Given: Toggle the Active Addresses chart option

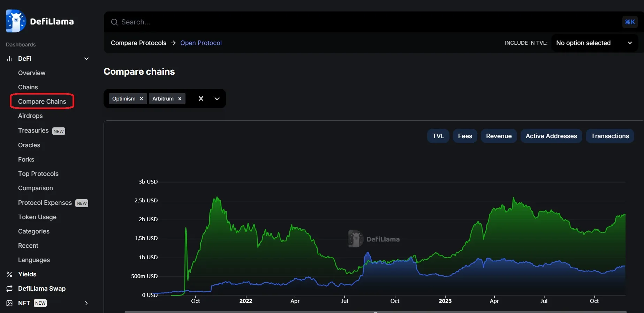Looking at the screenshot, I should pos(551,136).
